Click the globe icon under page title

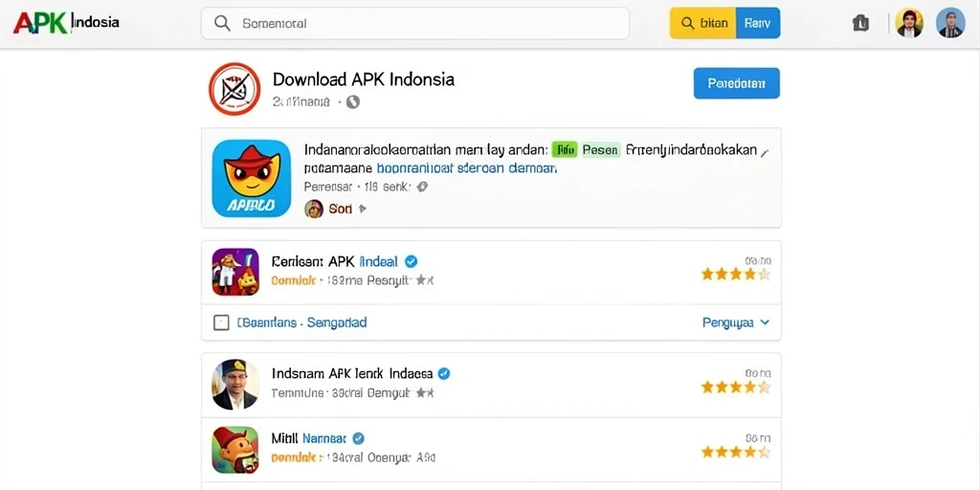tap(353, 101)
